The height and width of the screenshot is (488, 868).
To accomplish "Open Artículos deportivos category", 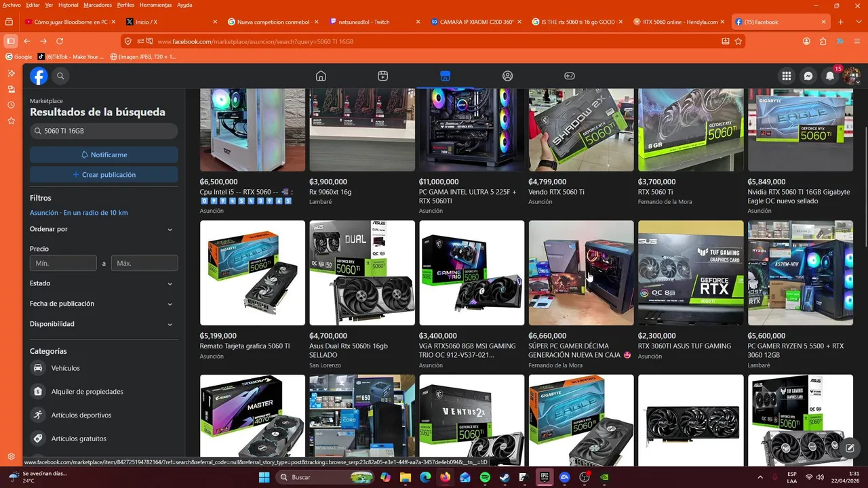I will [x=104, y=415].
